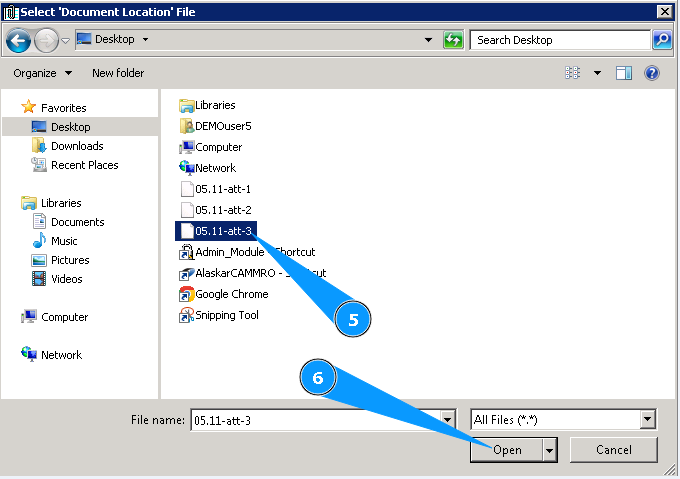Open Downloads in navigation pane
The width and height of the screenshot is (680, 479).
(77, 146)
